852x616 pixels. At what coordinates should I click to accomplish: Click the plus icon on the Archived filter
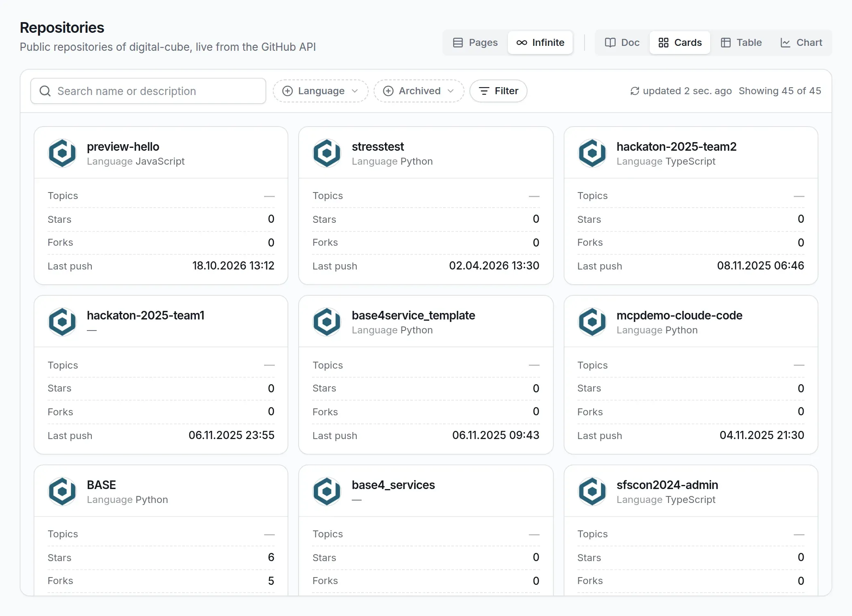pos(388,91)
